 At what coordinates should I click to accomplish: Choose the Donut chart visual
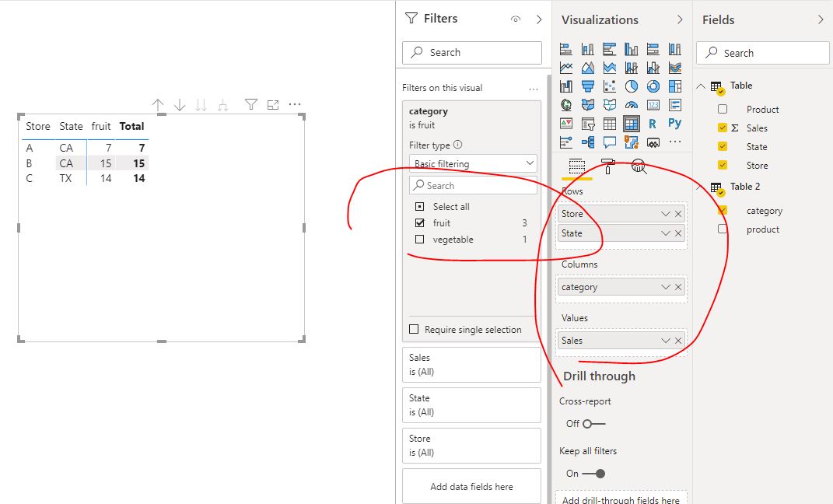tap(653, 86)
